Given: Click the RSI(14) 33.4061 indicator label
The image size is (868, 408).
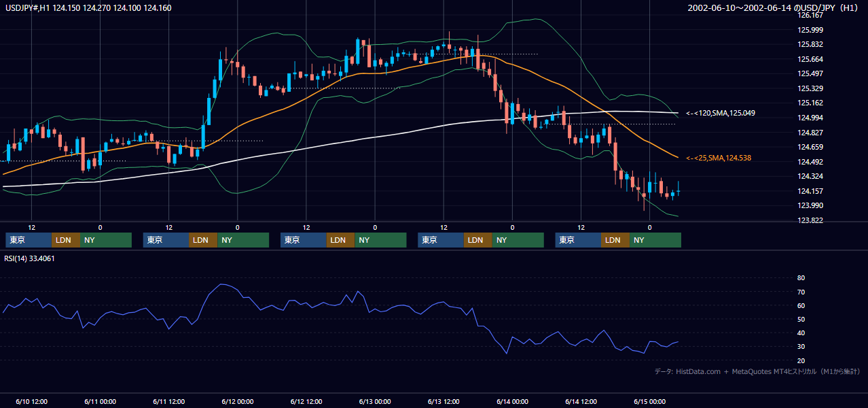Looking at the screenshot, I should (x=30, y=258).
